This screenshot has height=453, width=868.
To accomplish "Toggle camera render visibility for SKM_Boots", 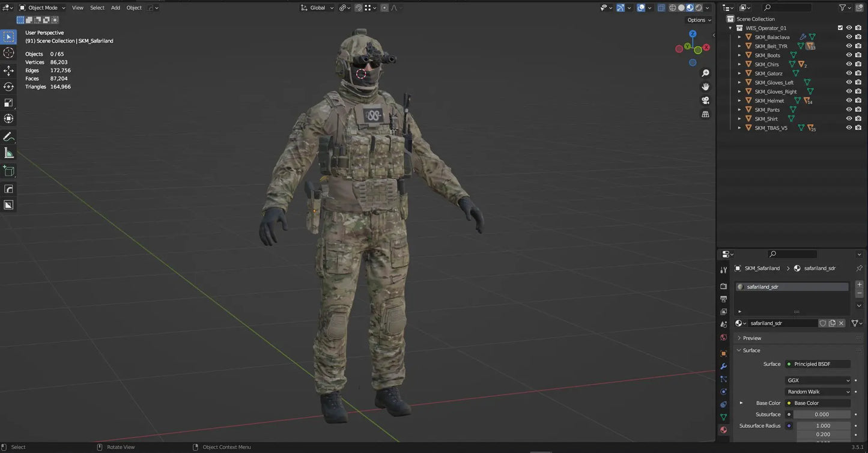I will click(858, 55).
